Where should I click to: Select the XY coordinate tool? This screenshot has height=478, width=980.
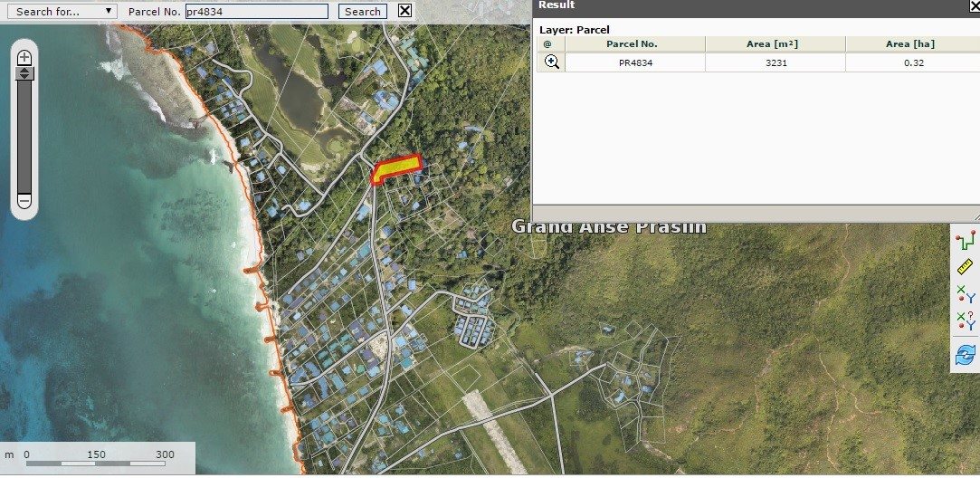(966, 293)
